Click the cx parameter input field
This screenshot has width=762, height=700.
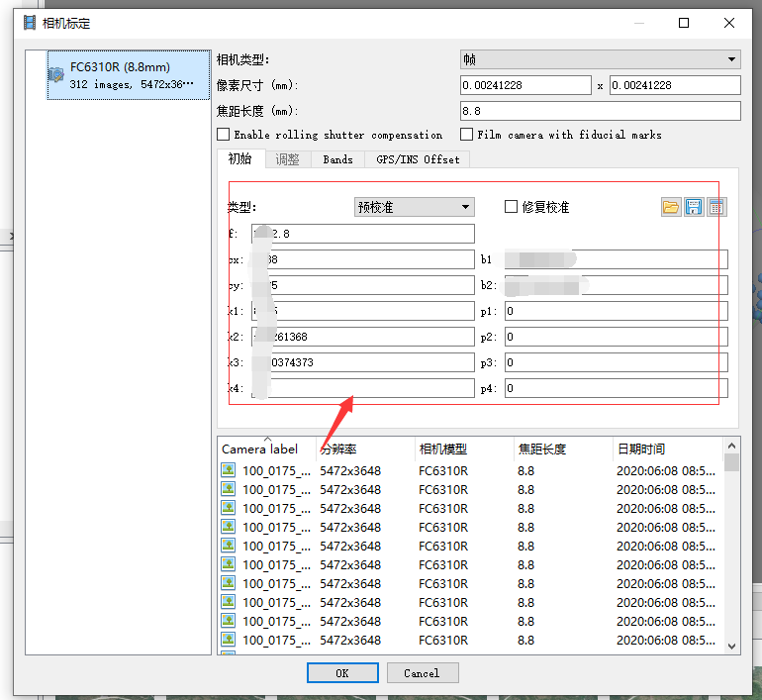[x=362, y=259]
